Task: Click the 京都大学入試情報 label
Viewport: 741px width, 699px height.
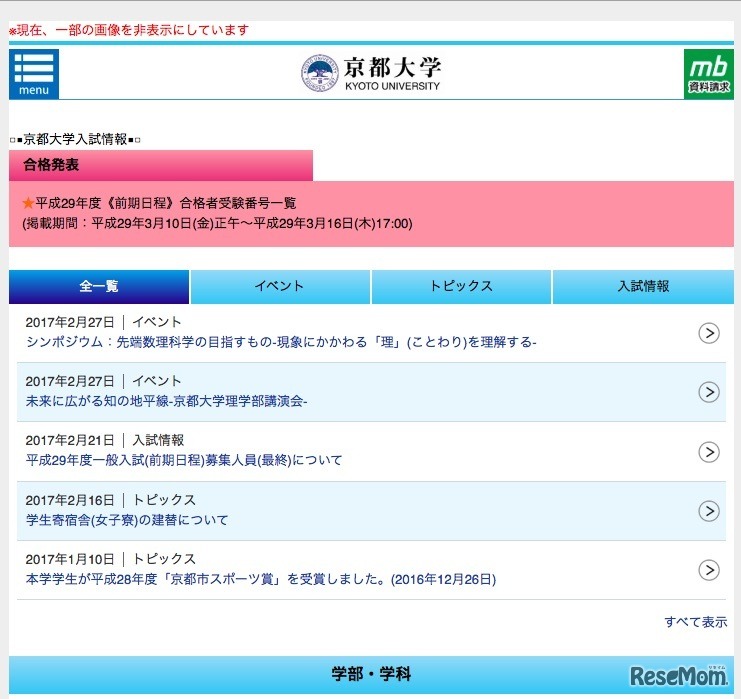Action: point(75,139)
